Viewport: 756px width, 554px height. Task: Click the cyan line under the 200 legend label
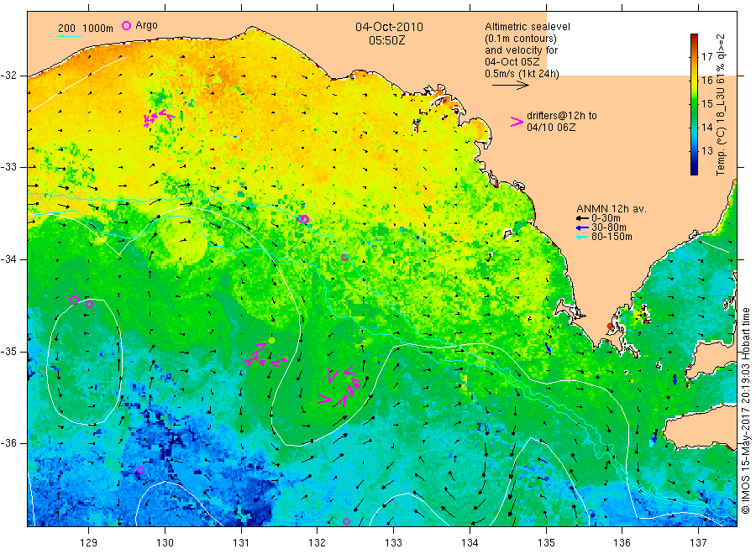70,36
